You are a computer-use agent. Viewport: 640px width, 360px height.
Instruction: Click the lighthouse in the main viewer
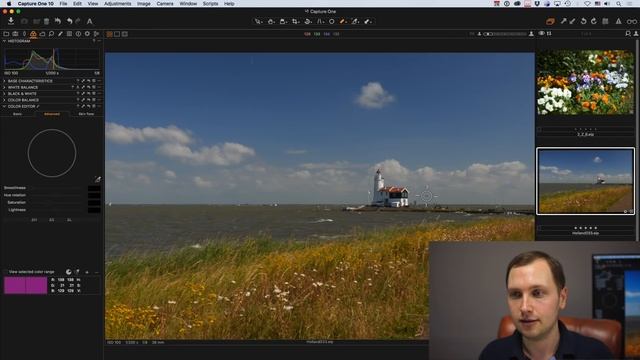389,189
